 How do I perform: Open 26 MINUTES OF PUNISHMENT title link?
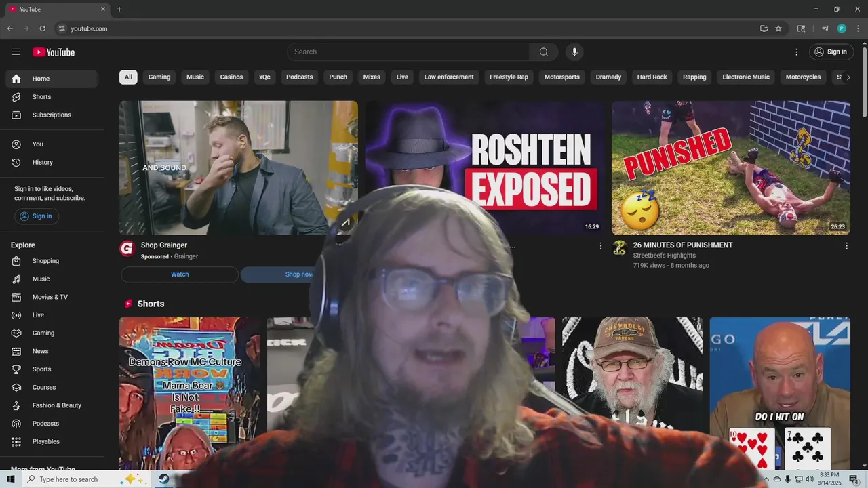(x=683, y=245)
